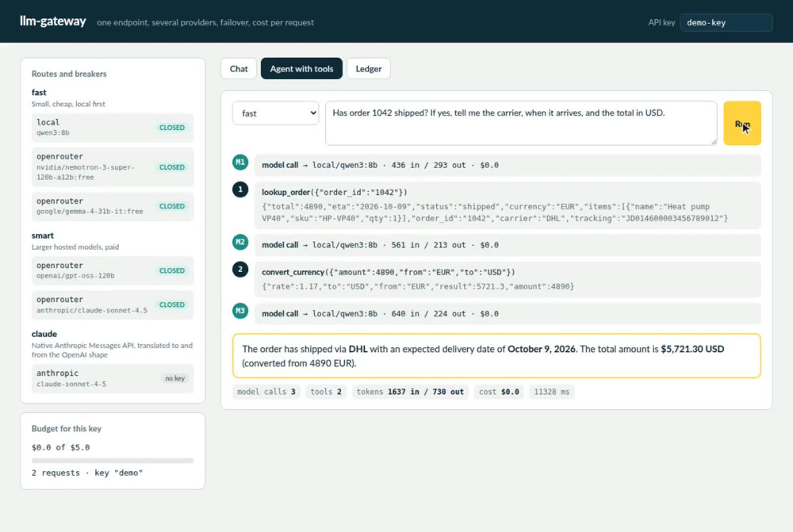Click the CLOSED badge on gemma route
The width and height of the screenshot is (793, 532).
click(x=172, y=206)
